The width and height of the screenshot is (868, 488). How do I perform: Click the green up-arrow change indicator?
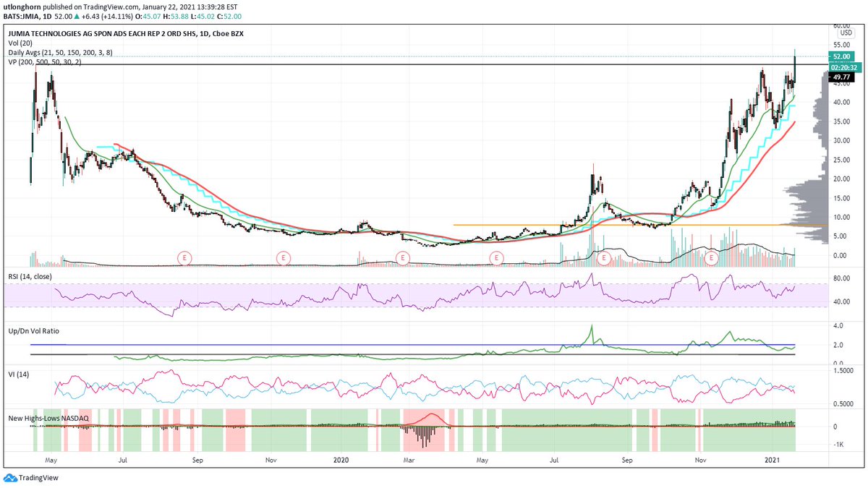point(77,17)
